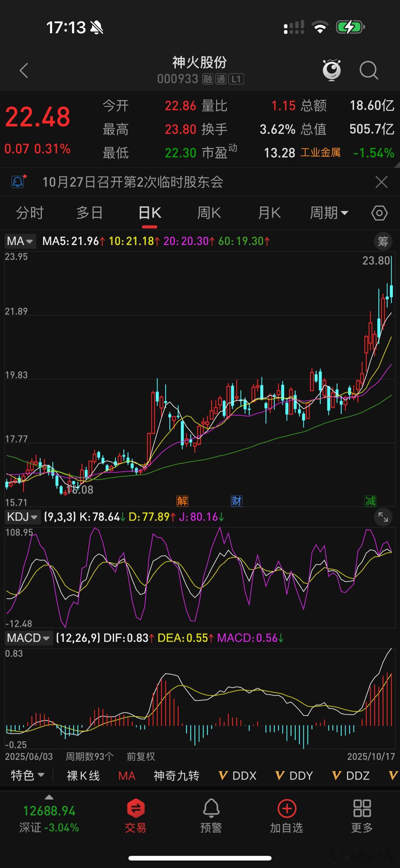Expand the KDJ panel to fullscreen

tap(383, 517)
